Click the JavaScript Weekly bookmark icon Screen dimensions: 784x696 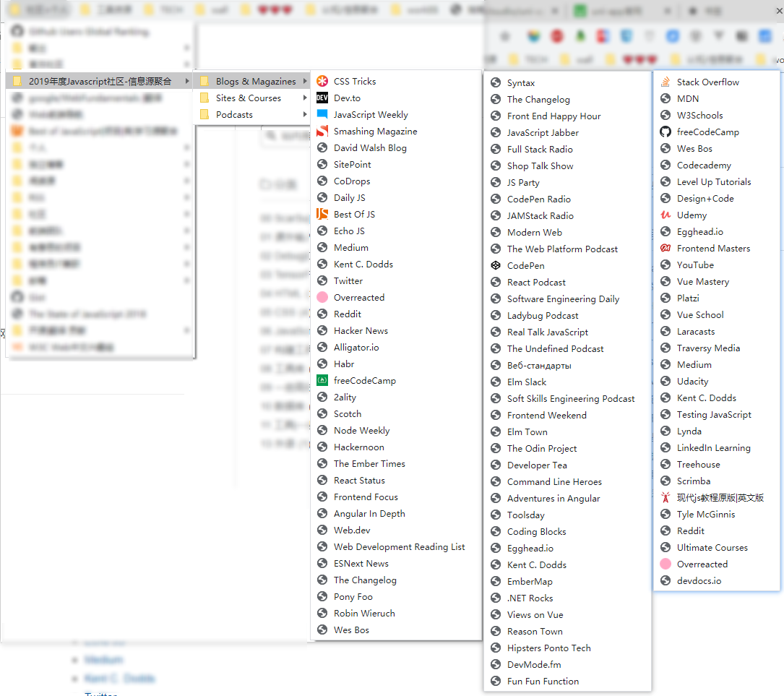click(322, 114)
